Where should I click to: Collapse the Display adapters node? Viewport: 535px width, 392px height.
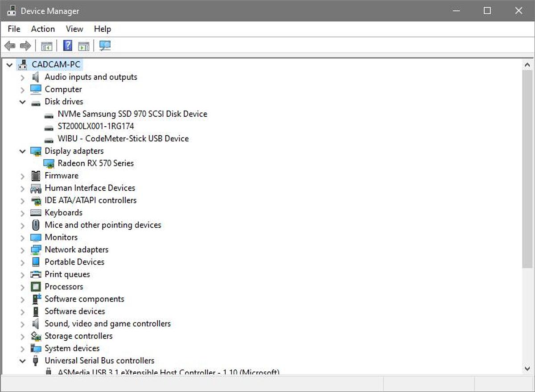click(x=22, y=151)
